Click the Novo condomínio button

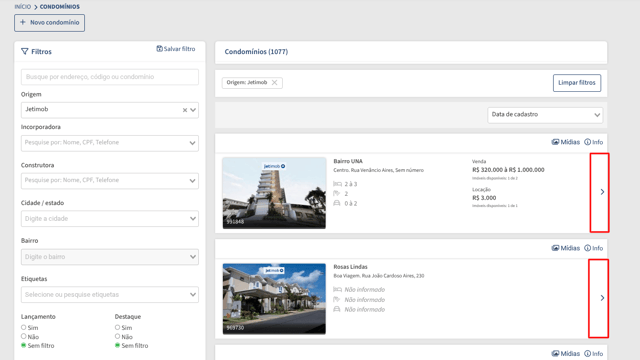pos(49,23)
